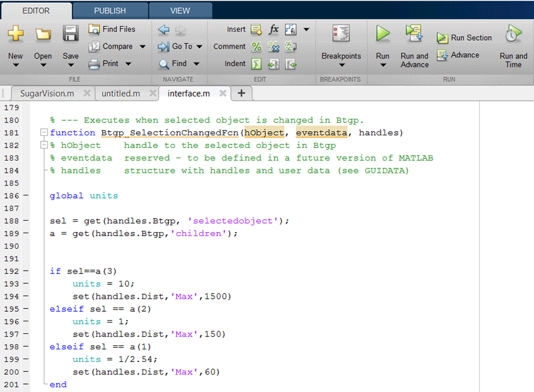Switch to the VIEW ribbon tab
Image resolution: width=534 pixels, height=392 pixels.
pyautogui.click(x=180, y=11)
